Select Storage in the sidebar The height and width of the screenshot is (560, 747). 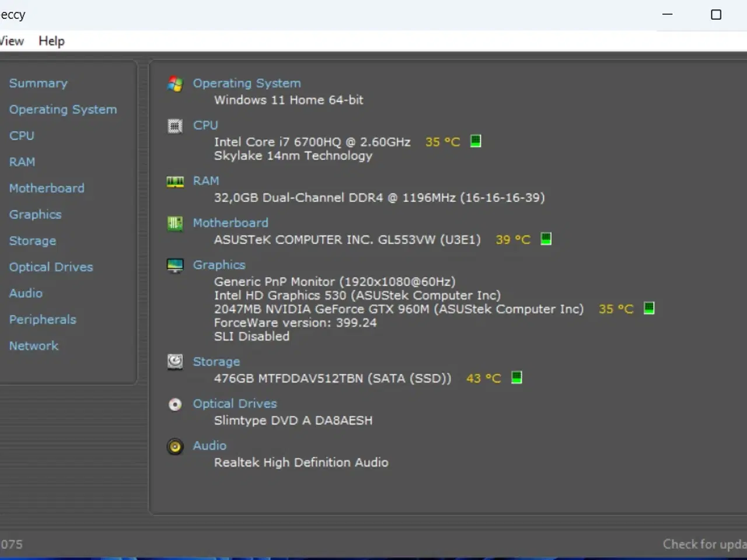tap(33, 241)
